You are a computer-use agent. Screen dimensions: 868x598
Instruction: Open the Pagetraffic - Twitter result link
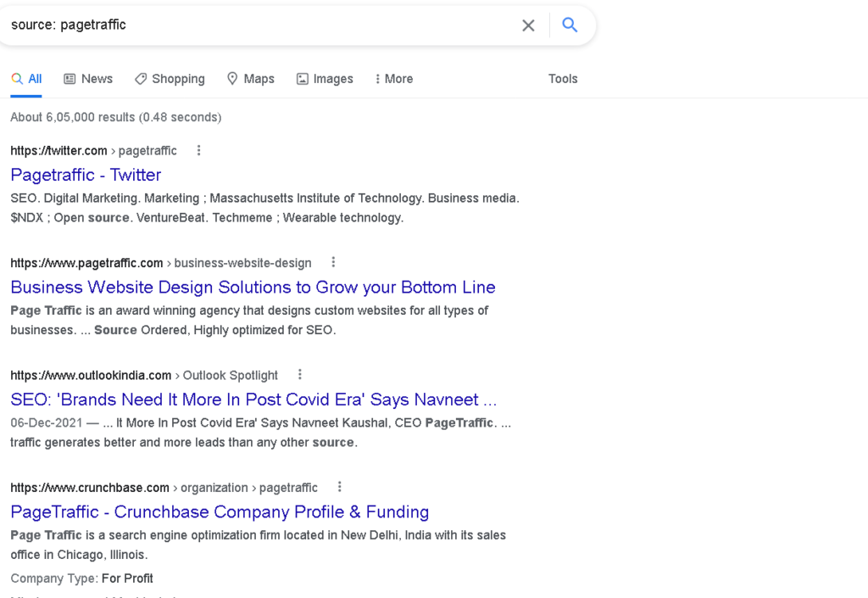(86, 175)
